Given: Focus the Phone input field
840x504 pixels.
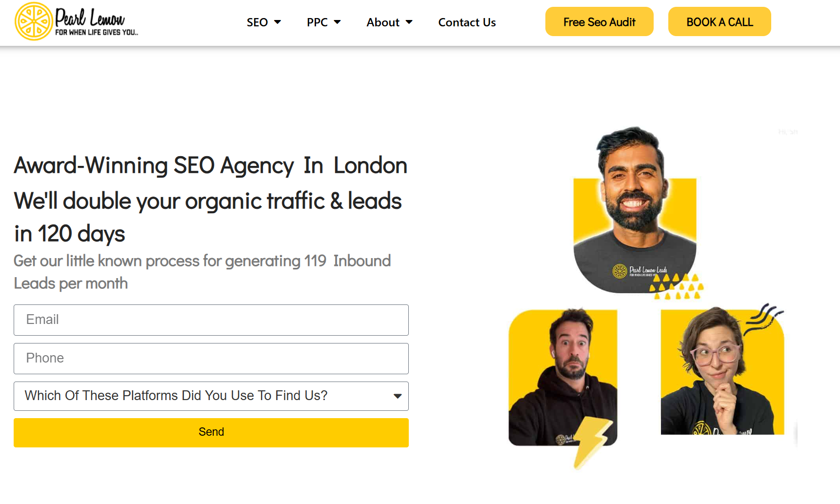Looking at the screenshot, I should (x=211, y=359).
